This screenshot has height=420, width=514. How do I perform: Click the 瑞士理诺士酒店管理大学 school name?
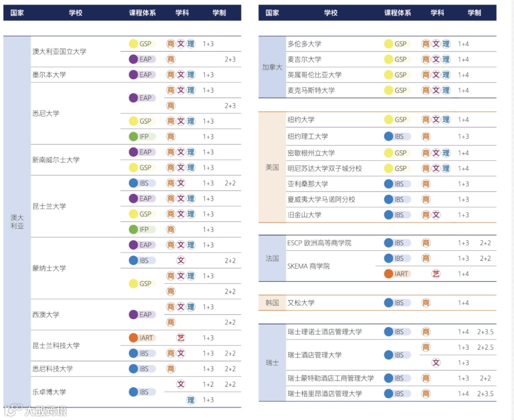(x=325, y=332)
